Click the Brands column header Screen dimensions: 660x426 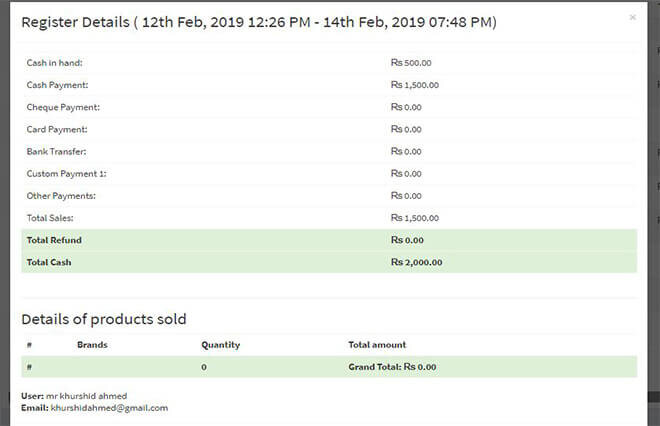[x=92, y=345]
